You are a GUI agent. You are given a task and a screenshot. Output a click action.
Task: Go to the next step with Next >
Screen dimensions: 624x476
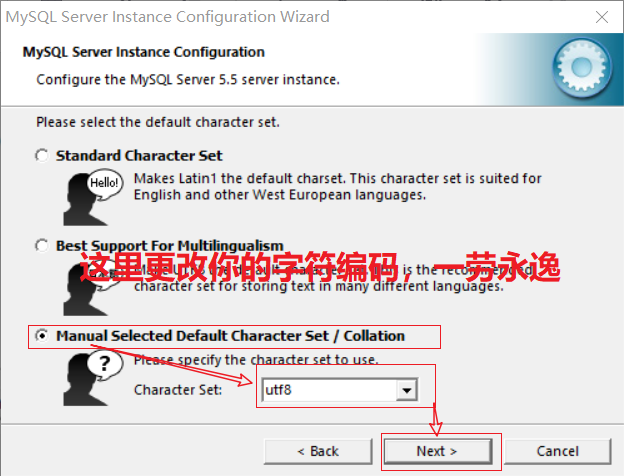pyautogui.click(x=438, y=451)
